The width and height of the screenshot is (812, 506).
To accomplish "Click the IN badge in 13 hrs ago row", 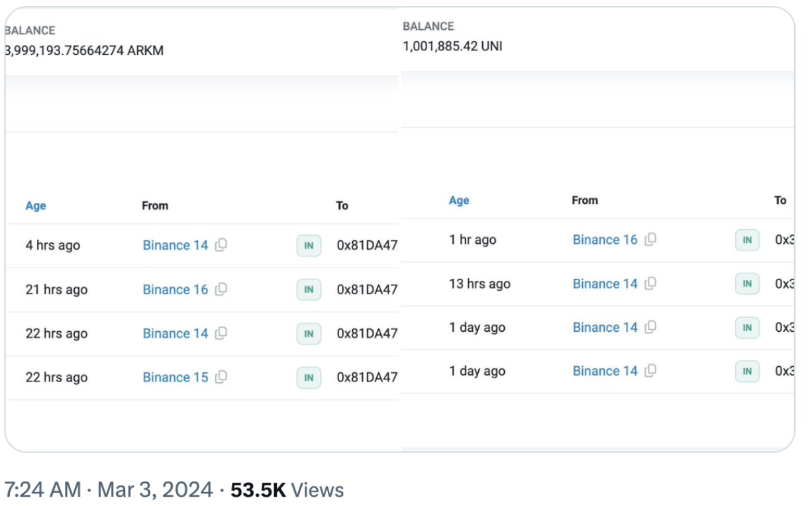I will point(747,283).
